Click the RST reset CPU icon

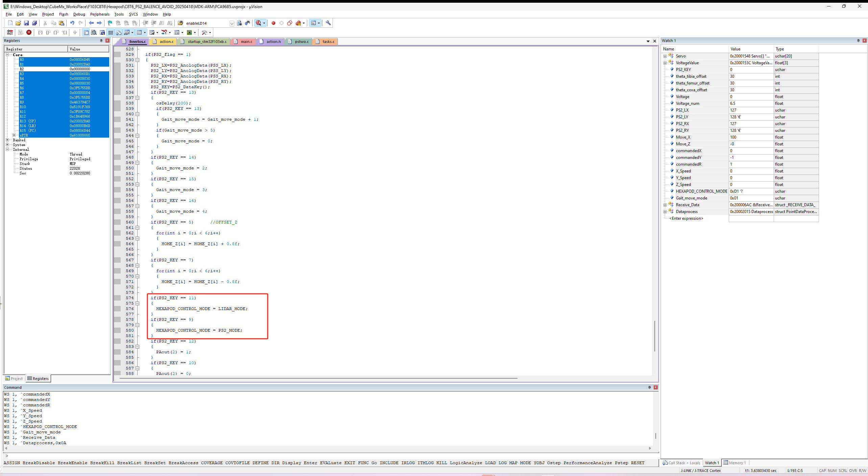[x=10, y=32]
